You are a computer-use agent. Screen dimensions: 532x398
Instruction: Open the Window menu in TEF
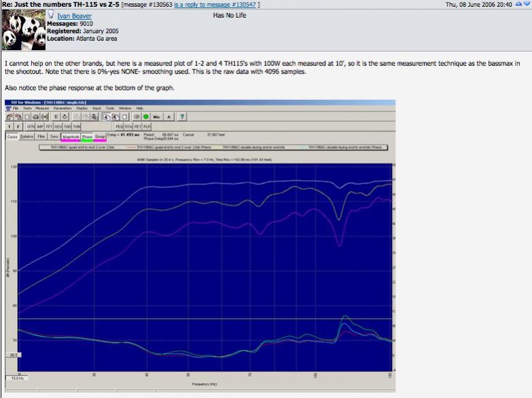tap(125, 108)
